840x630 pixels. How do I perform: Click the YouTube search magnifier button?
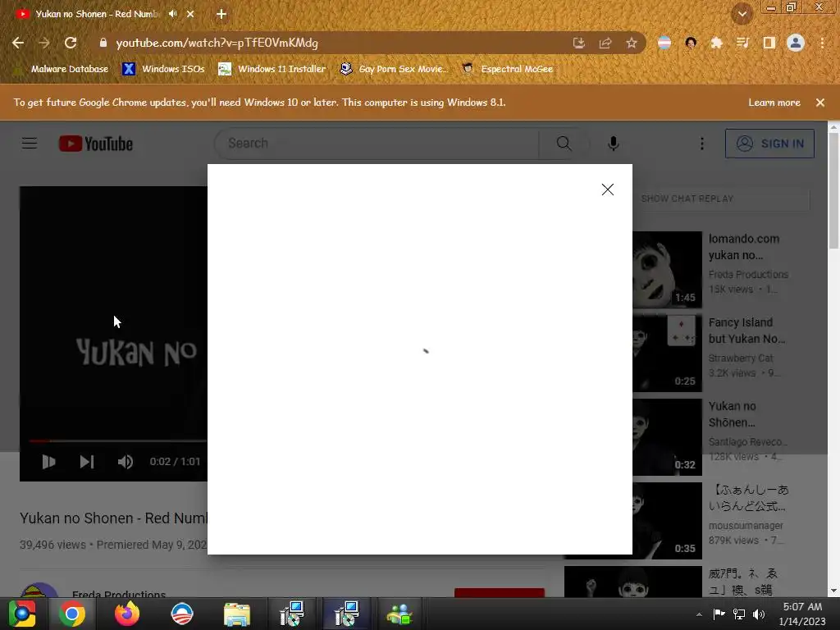coord(564,144)
